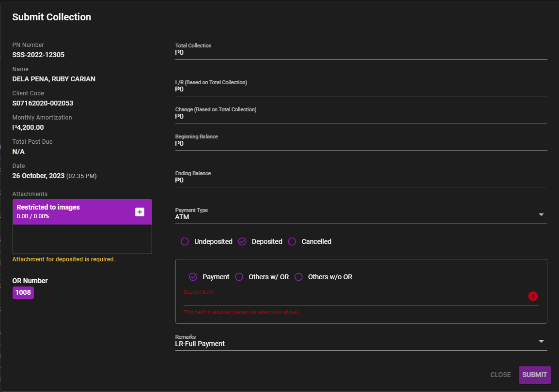This screenshot has width=559, height=392.
Task: Choose the Payment radio option
Action: pos(193,277)
